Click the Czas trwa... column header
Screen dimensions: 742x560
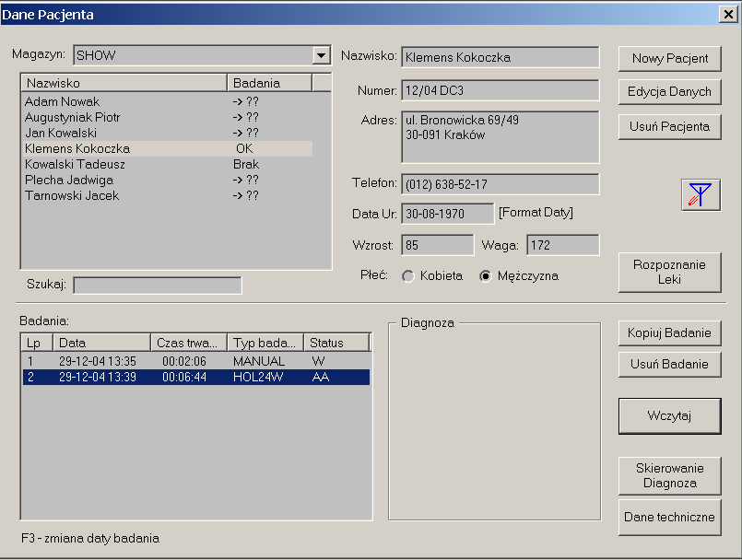click(189, 343)
